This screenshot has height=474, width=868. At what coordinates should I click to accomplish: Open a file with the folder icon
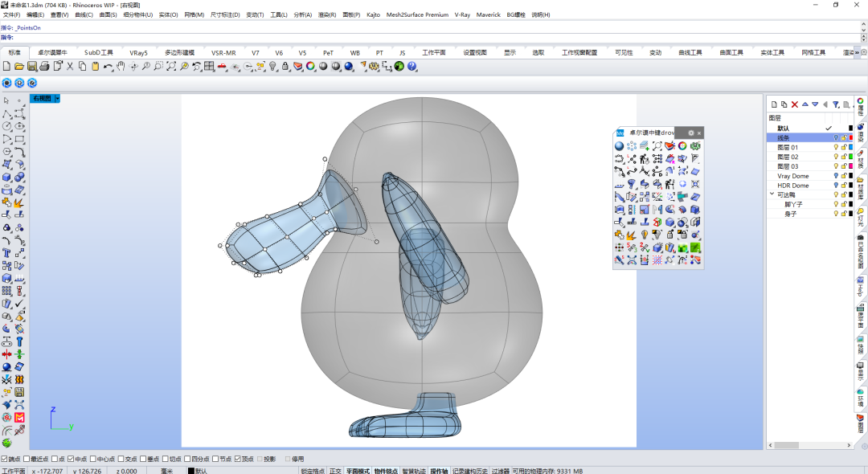(x=18, y=67)
